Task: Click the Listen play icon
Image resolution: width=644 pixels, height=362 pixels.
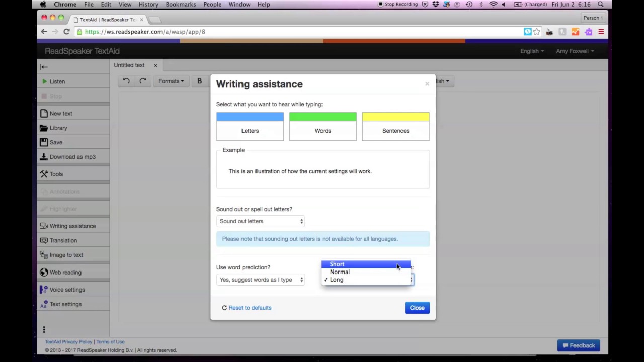Action: tap(44, 81)
